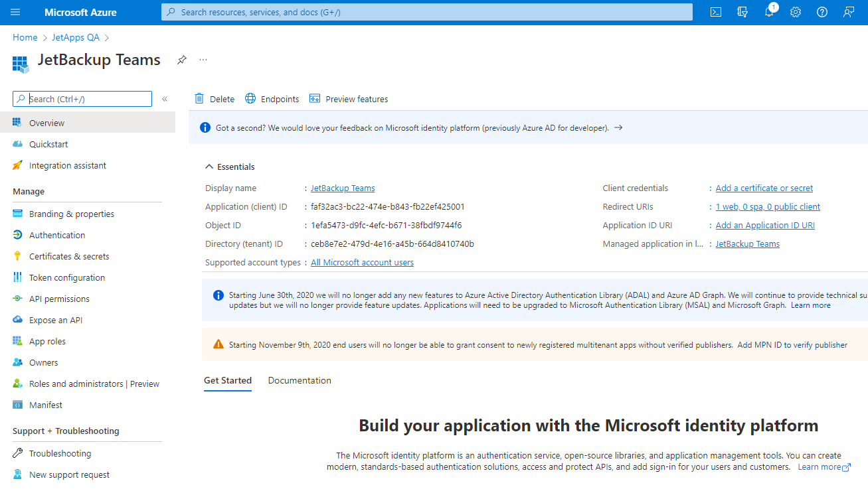The height and width of the screenshot is (495, 868).
Task: Focus the global search resources box
Action: 427,12
